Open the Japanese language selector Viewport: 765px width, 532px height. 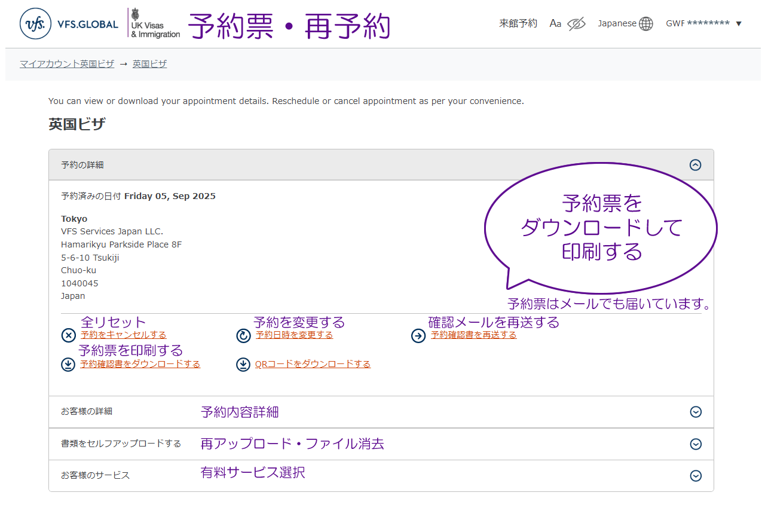[617, 24]
